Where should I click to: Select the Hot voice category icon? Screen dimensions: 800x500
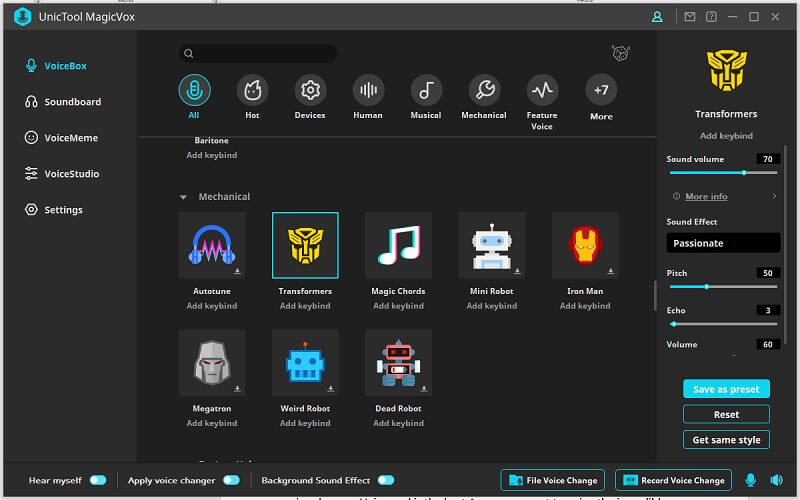coord(252,91)
